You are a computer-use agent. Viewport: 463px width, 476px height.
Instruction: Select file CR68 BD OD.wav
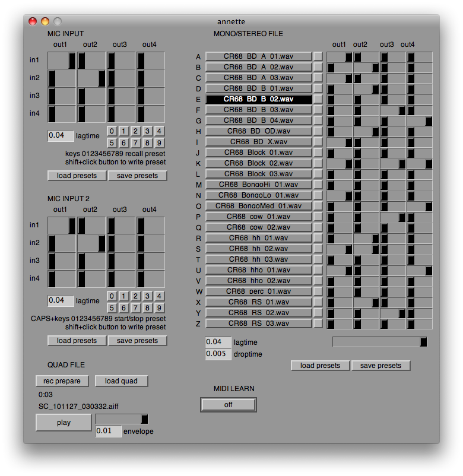259,131
